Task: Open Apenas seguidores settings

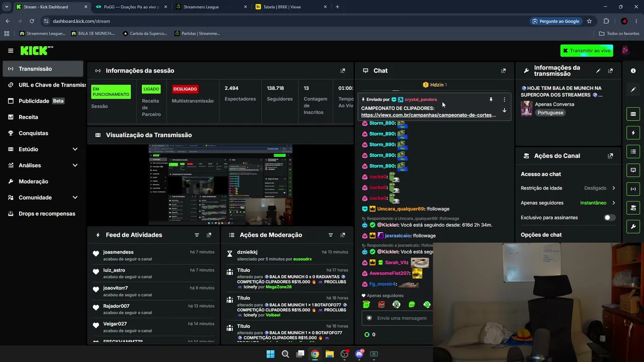Action: click(568, 203)
